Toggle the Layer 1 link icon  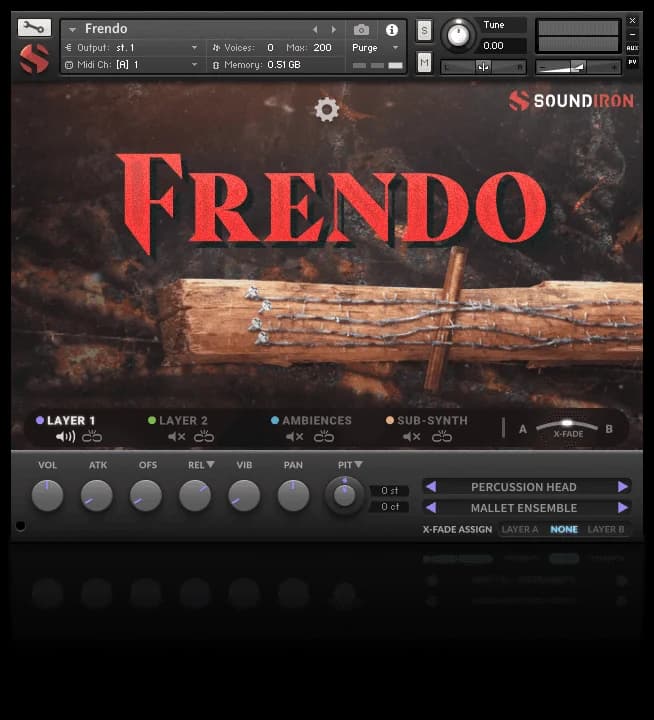[92, 436]
